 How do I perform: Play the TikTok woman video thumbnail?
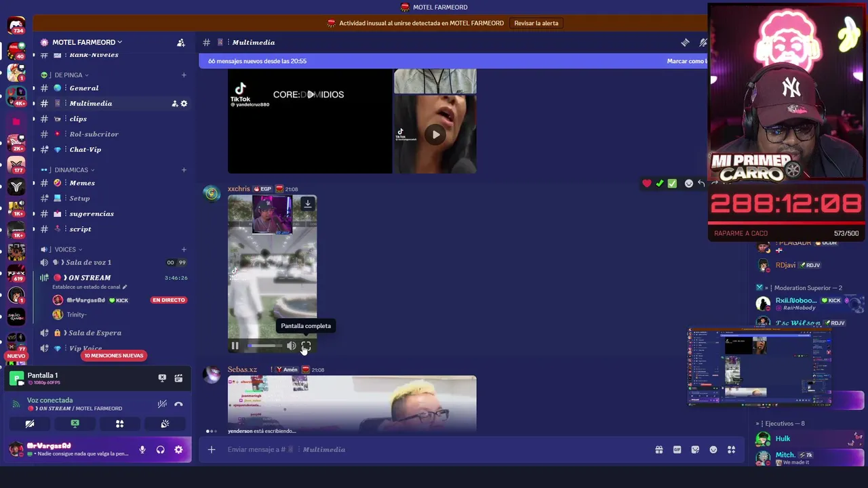point(435,134)
